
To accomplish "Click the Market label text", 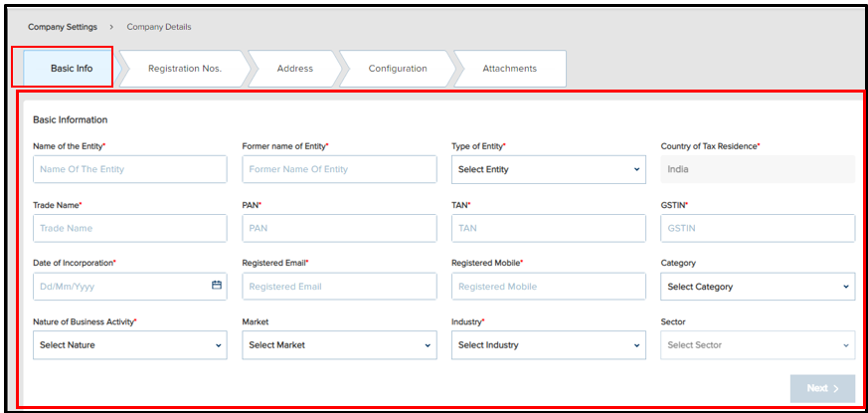I will point(255,321).
